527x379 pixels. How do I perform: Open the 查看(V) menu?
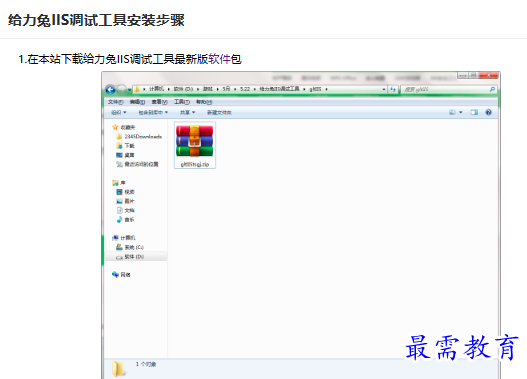(159, 102)
